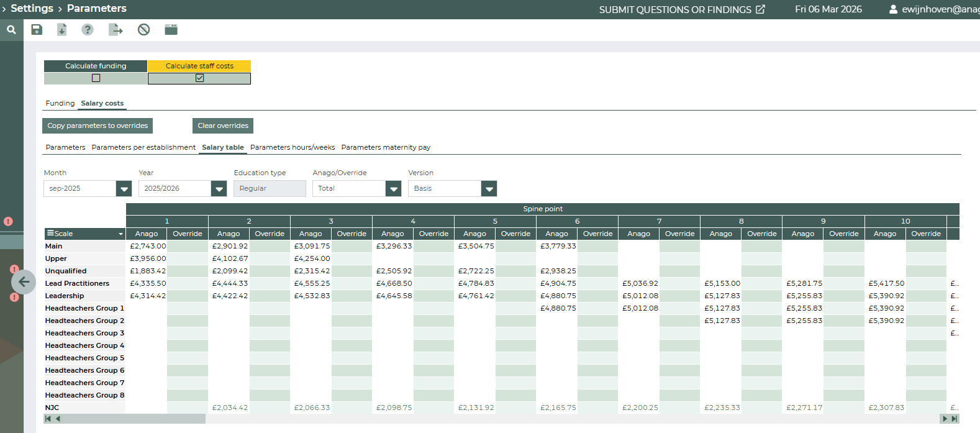Click the window panel toolbar icon

pos(171,30)
